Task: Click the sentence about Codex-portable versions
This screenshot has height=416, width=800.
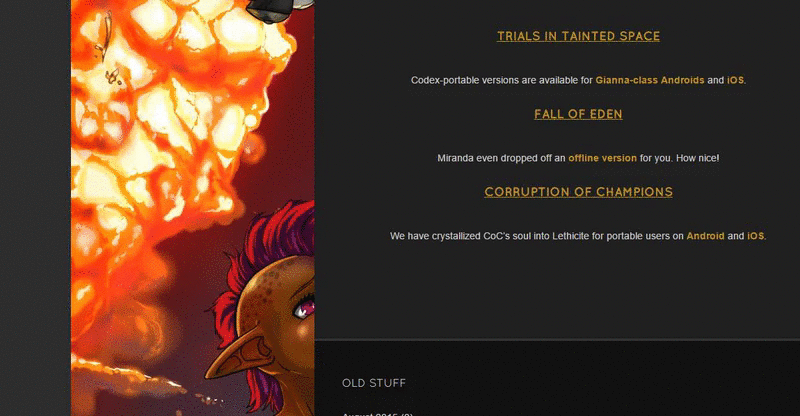Action: (x=578, y=80)
